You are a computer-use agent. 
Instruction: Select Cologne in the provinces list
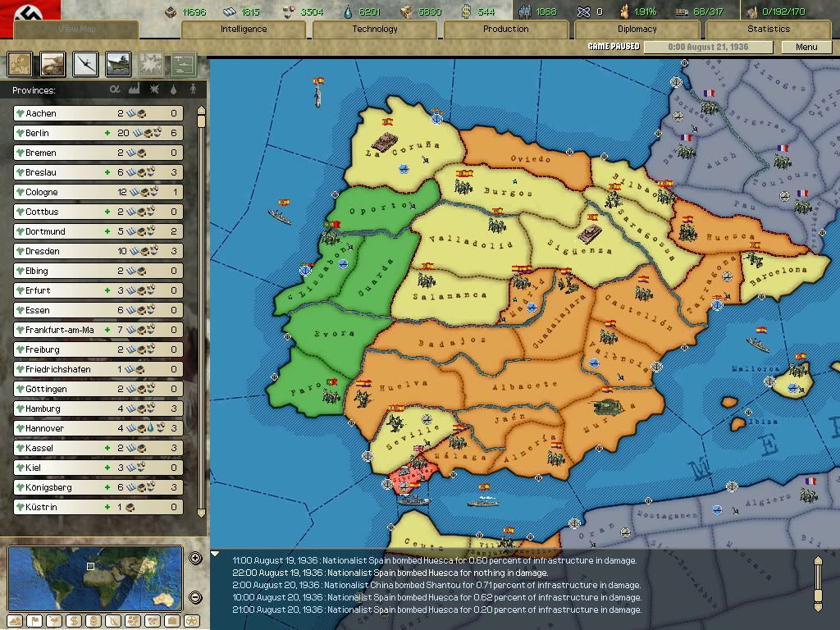point(98,192)
